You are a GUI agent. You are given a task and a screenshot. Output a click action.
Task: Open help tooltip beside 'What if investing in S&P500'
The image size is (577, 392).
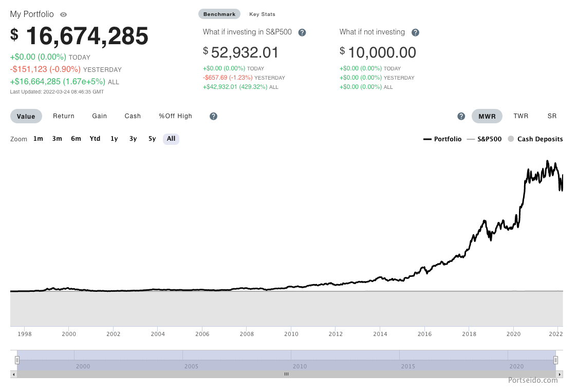pos(302,32)
